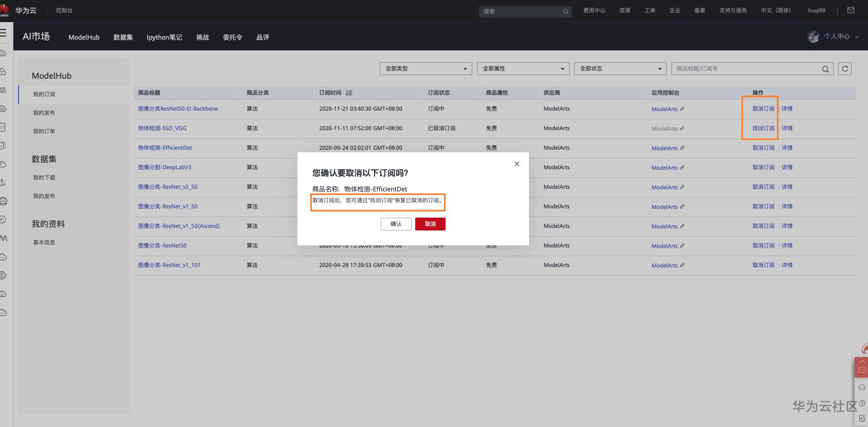Open 企业 in the top bar

coord(675,11)
